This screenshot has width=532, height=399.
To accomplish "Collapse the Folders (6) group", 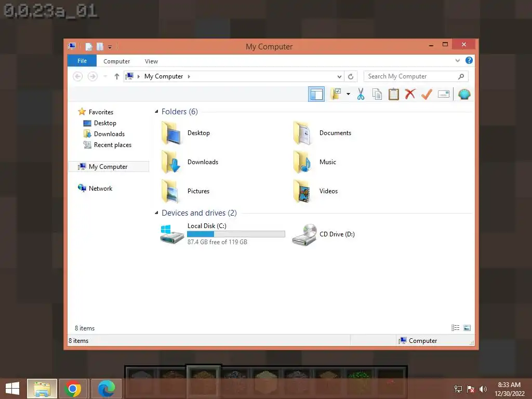I will [x=156, y=111].
